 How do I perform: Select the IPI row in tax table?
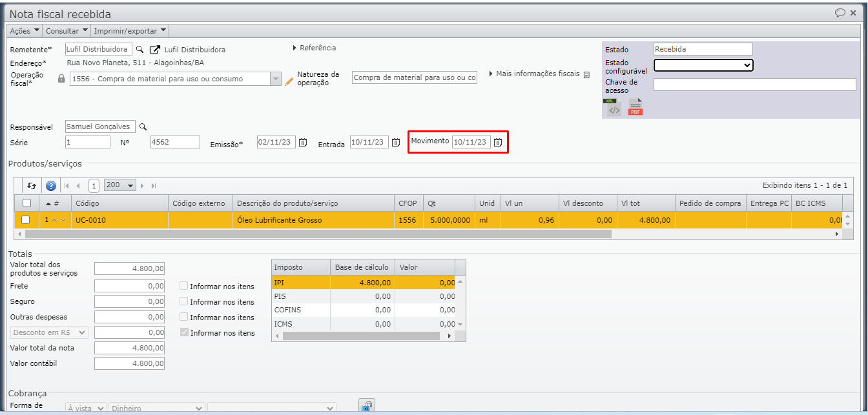tap(364, 282)
